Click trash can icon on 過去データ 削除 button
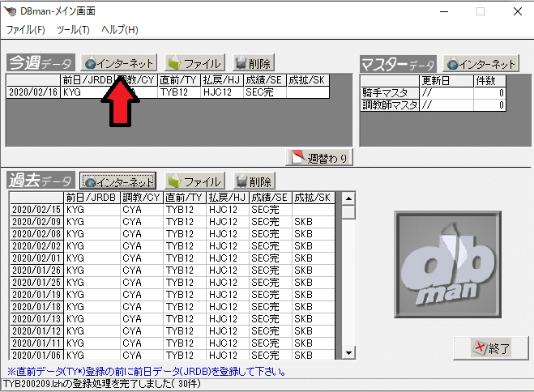534x392 pixels. point(241,181)
